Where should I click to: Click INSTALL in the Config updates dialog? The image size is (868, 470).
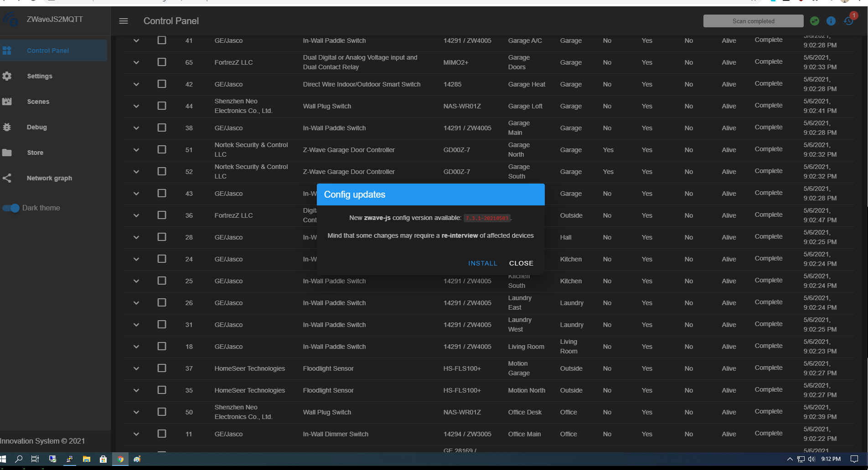tap(482, 263)
